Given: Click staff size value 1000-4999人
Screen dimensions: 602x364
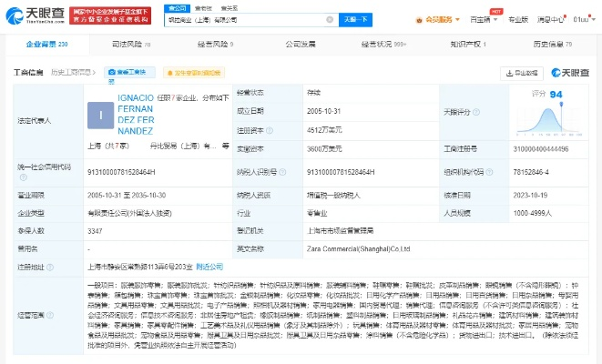Looking at the screenshot, I should coord(532,213).
